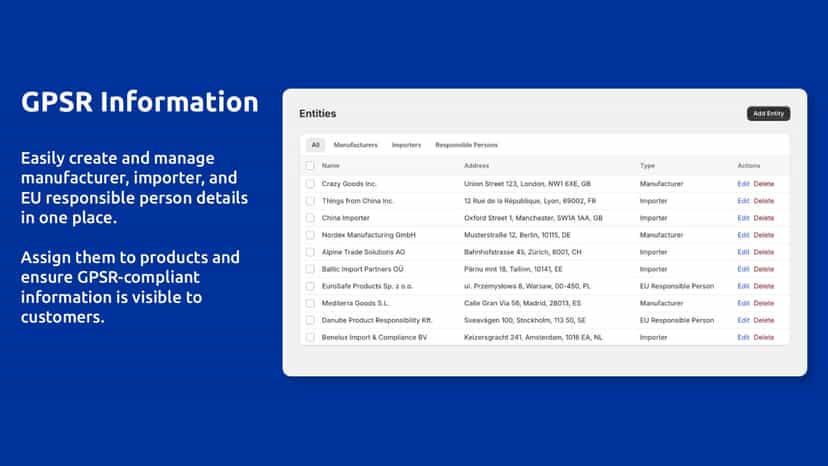The width and height of the screenshot is (828, 466).
Task: Click the Manufacturer type for Mediterra Goods
Action: [661, 303]
